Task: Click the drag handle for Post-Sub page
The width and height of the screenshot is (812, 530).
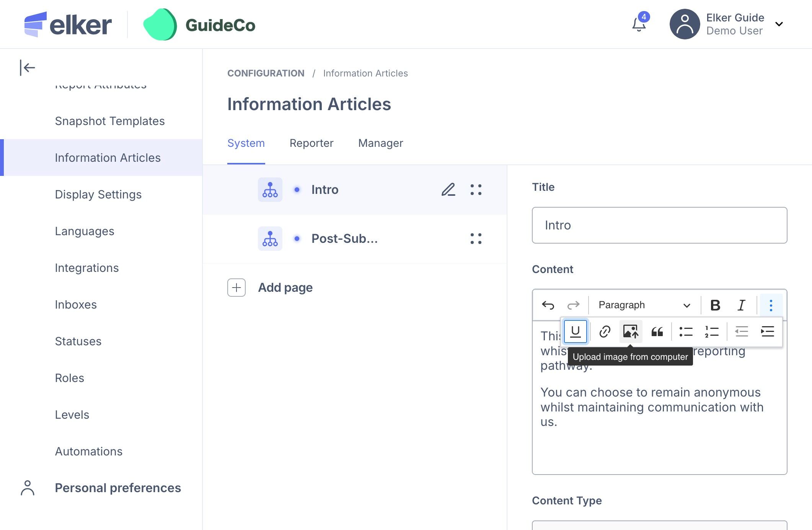Action: [x=476, y=239]
